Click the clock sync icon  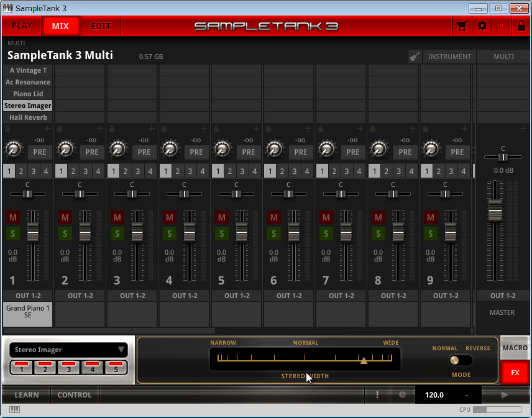coord(402,394)
